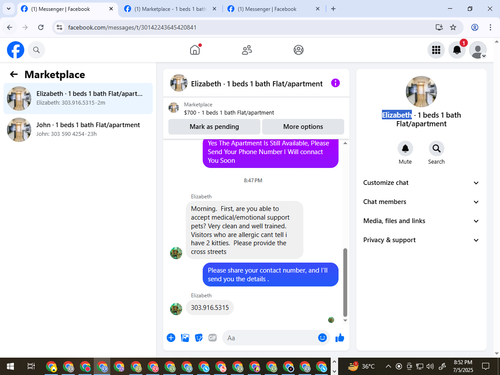Open the taskbar clock showing 8:52 PM
500x375 pixels.
pyautogui.click(x=463, y=366)
